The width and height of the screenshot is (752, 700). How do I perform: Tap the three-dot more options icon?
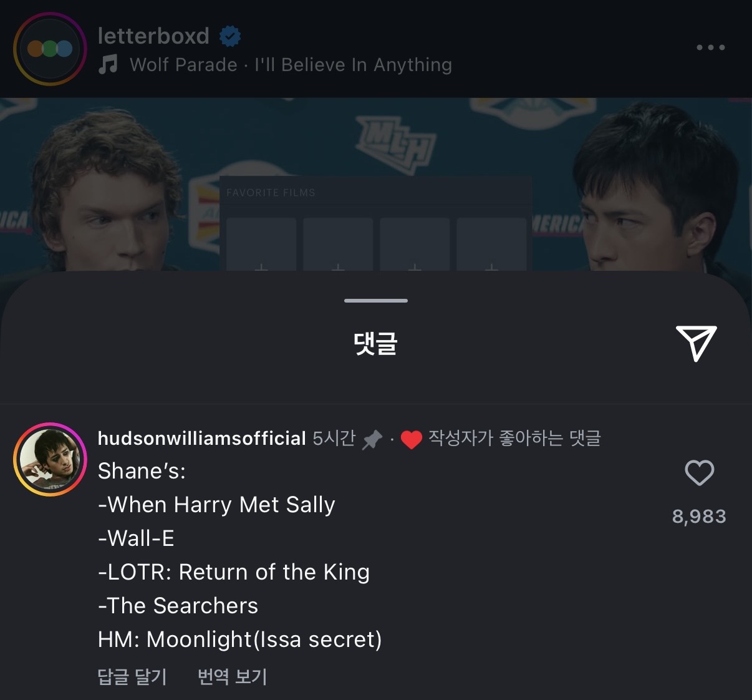point(711,47)
